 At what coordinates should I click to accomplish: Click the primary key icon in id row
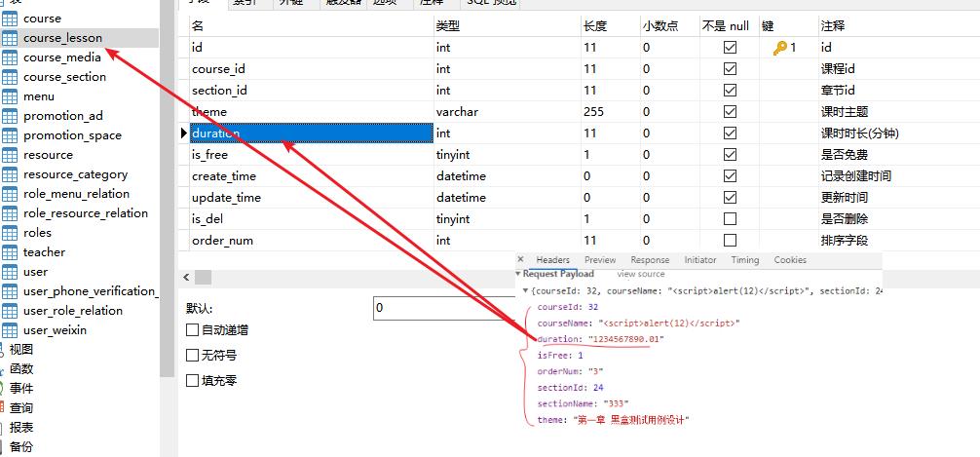(x=780, y=48)
